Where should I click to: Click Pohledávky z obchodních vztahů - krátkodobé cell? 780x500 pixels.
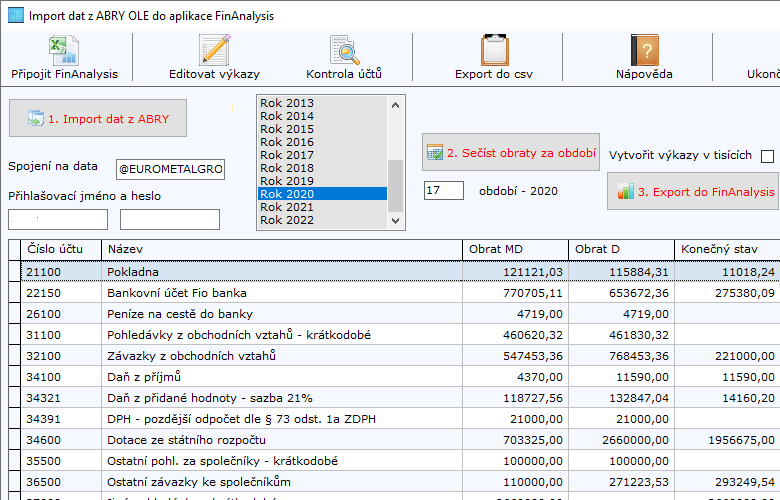pos(282,335)
